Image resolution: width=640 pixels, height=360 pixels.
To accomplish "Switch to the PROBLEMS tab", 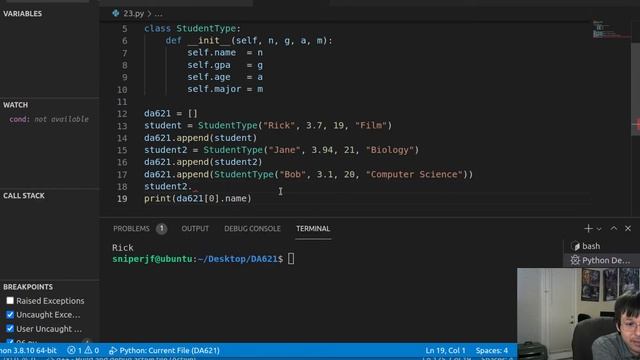I will tap(131, 229).
